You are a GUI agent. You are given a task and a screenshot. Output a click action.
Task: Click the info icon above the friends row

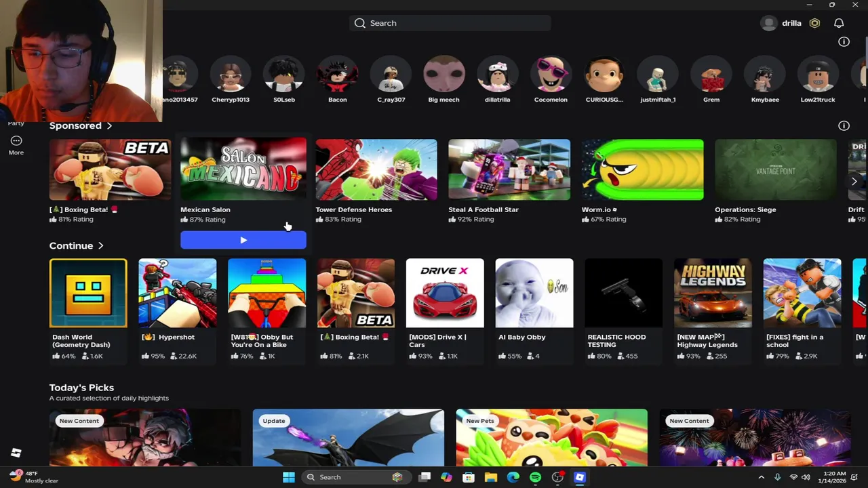coord(844,42)
